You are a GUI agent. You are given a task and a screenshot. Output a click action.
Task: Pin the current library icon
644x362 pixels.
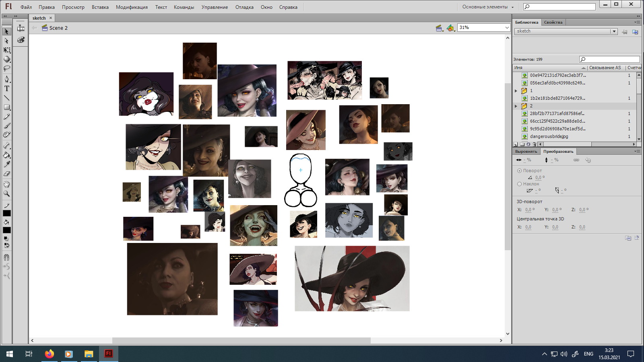tap(624, 31)
